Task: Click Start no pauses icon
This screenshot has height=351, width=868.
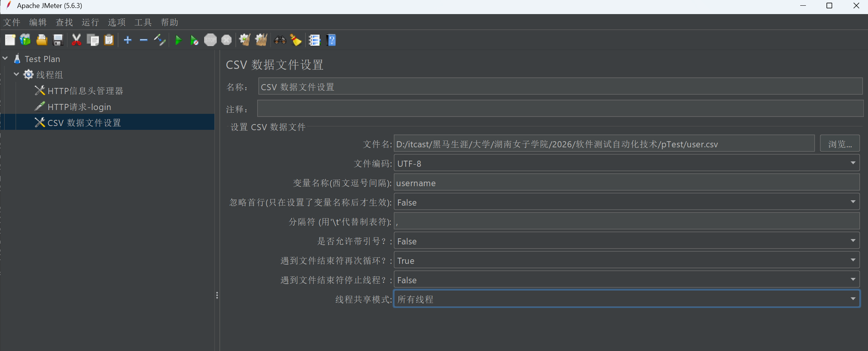Action: tap(194, 40)
